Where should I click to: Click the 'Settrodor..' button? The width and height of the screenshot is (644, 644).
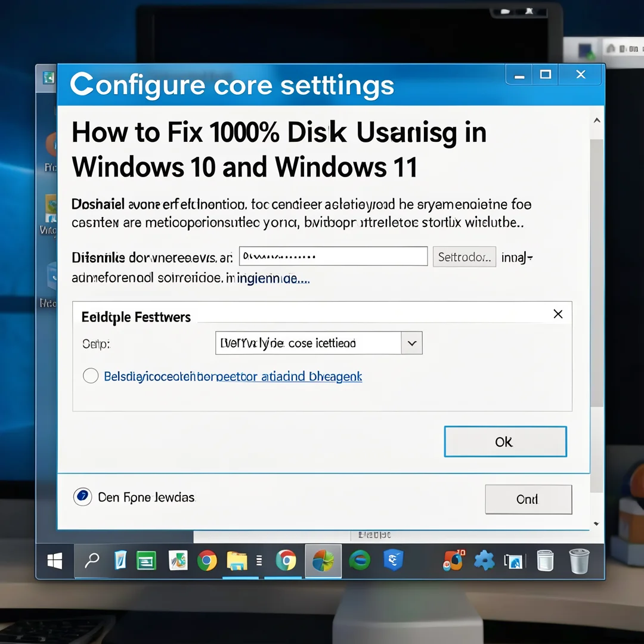tap(465, 257)
